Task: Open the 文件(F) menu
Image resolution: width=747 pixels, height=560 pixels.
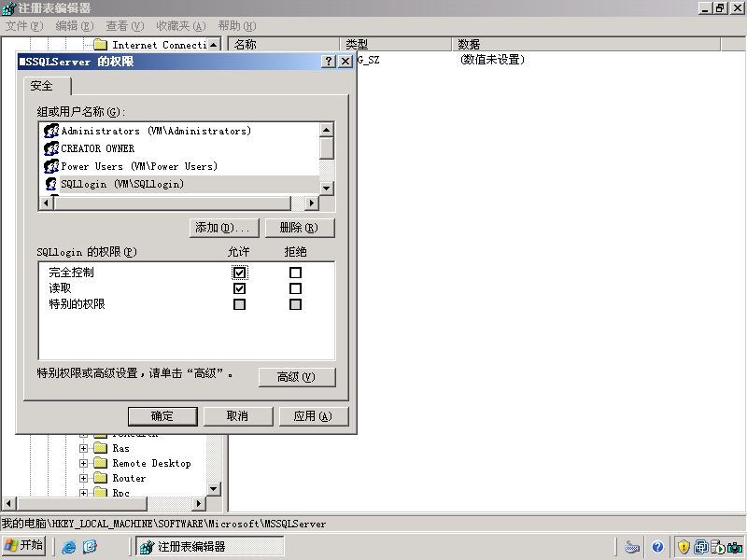Action: (24, 26)
